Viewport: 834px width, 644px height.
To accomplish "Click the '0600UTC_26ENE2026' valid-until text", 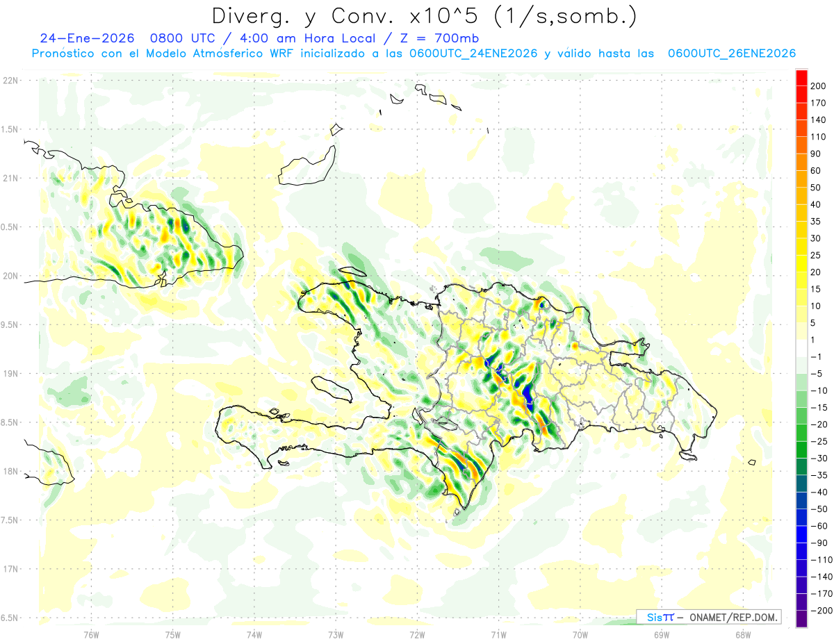I will coord(732,53).
